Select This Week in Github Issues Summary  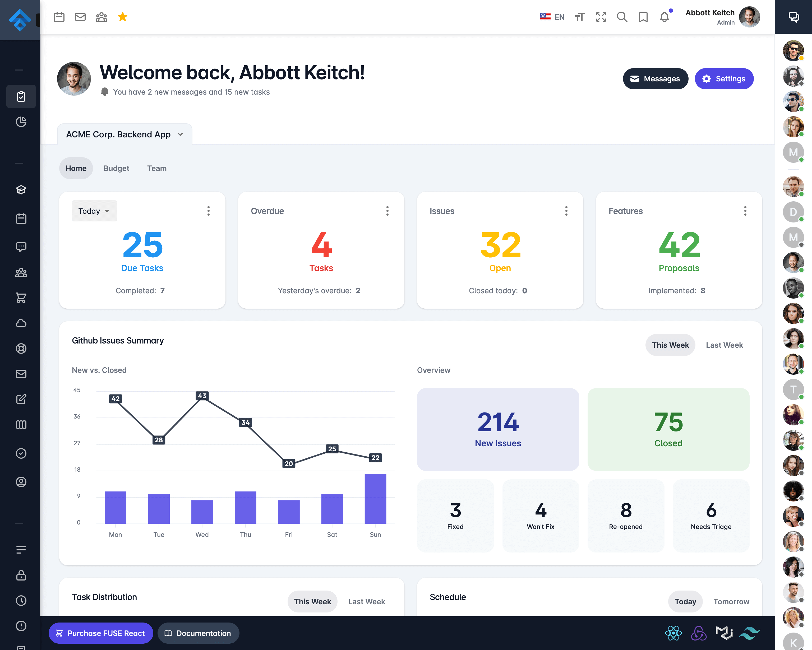pyautogui.click(x=670, y=345)
